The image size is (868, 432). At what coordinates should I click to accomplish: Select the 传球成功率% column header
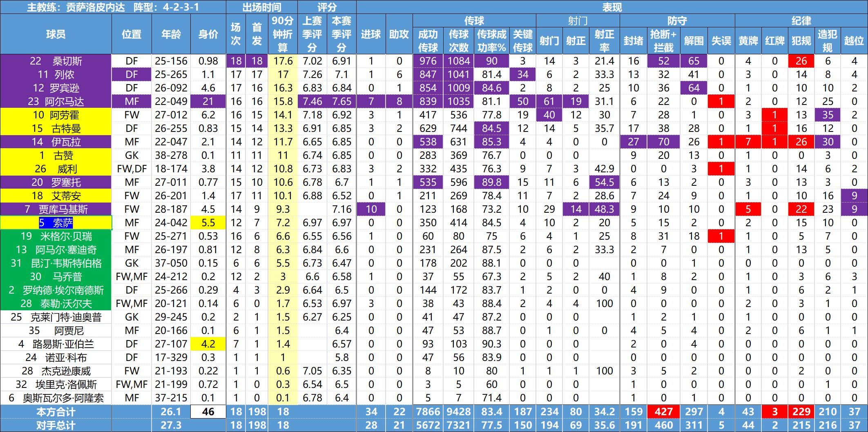coord(492,41)
